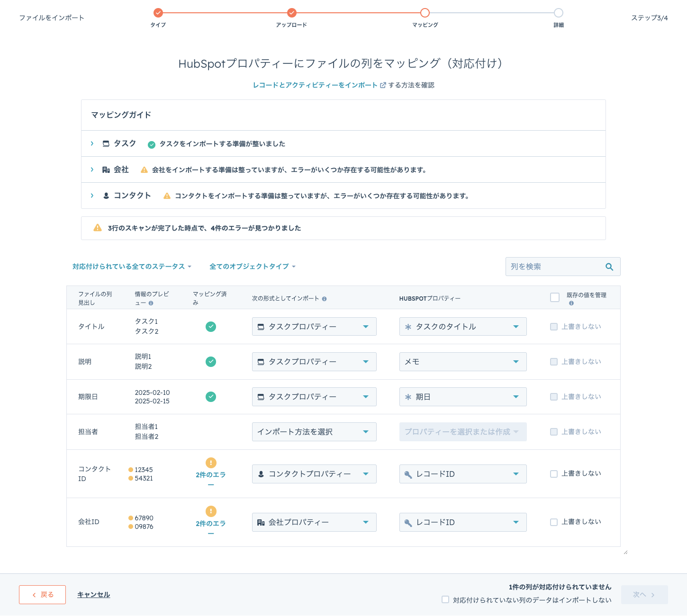The height and width of the screenshot is (616, 687).
Task: Click the タスク object icon in mapping guide
Action: [106, 143]
